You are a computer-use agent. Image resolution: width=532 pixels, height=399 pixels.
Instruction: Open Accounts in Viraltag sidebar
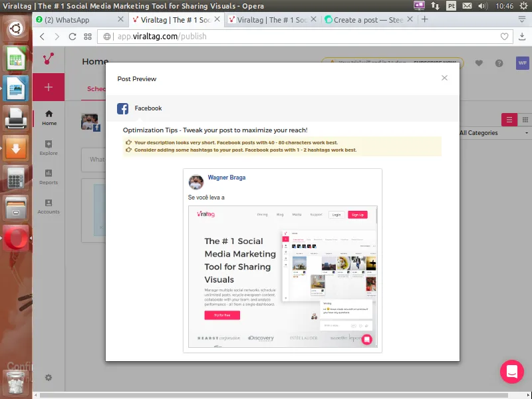click(x=49, y=206)
